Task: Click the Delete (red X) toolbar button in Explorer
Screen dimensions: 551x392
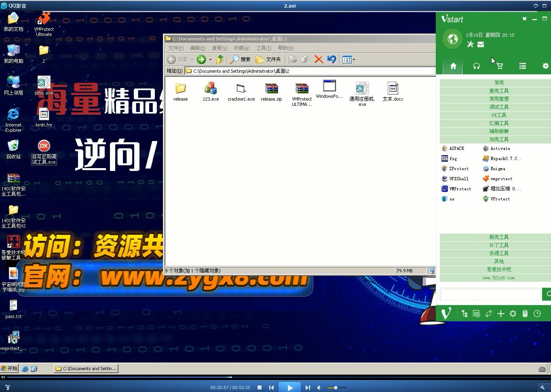Action: tap(319, 59)
